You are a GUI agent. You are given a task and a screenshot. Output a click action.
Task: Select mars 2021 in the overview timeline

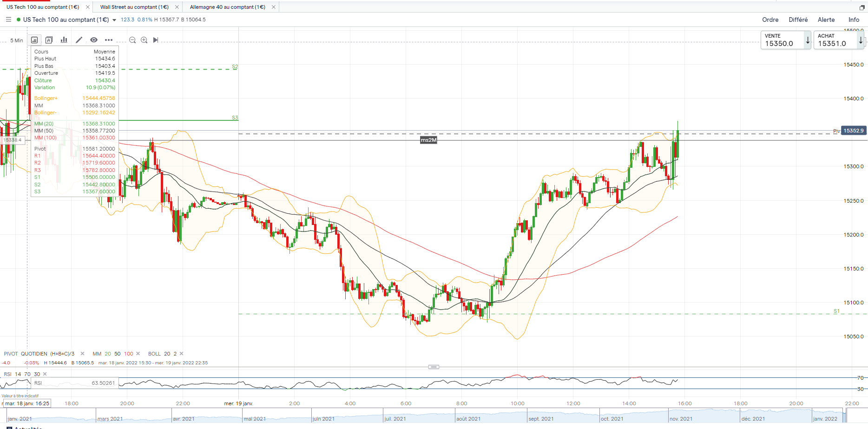[x=110, y=419]
